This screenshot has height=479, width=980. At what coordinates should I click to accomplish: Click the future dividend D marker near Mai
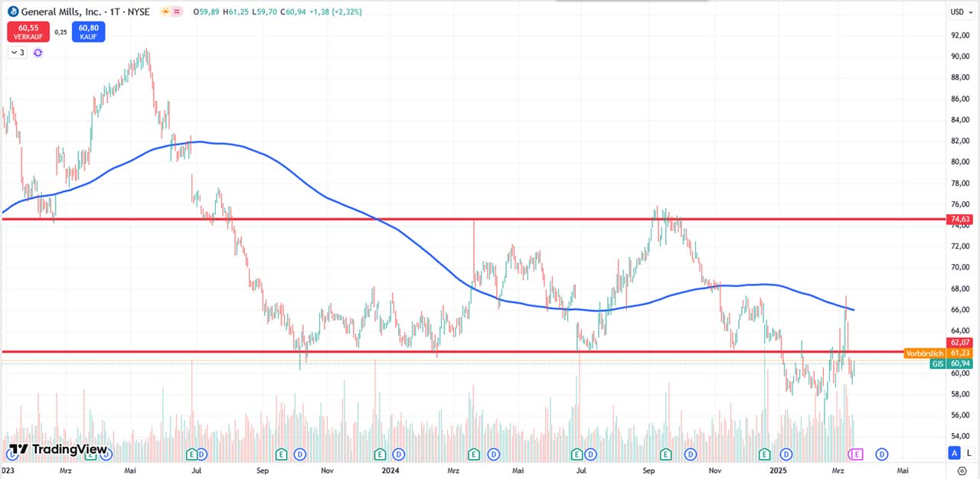(x=882, y=454)
